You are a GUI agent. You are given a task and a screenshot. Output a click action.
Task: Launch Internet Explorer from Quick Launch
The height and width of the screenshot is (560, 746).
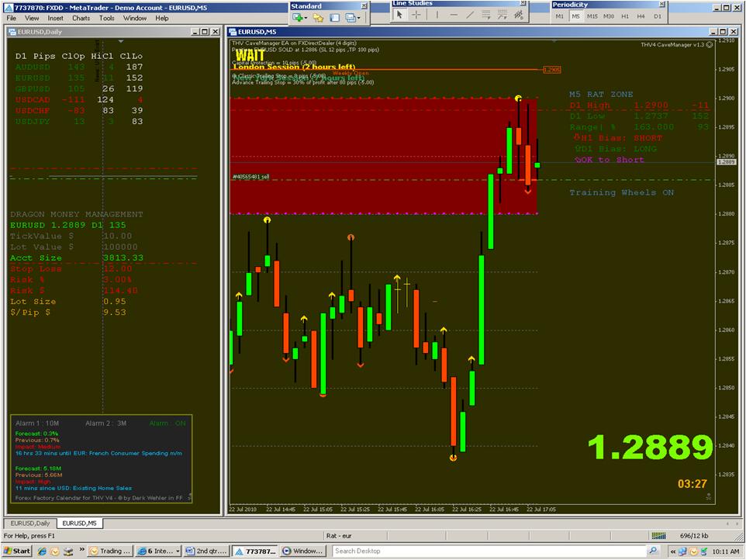42,551
